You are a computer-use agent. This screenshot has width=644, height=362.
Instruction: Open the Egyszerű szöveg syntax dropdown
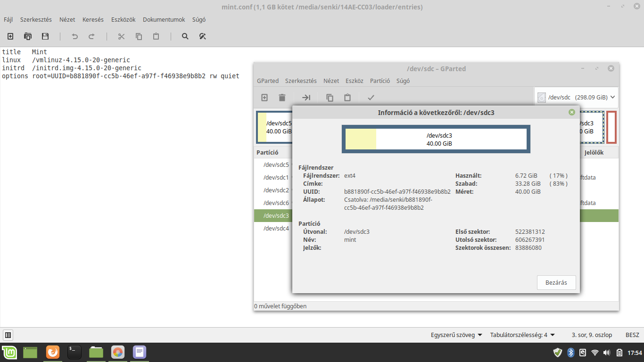click(456, 335)
